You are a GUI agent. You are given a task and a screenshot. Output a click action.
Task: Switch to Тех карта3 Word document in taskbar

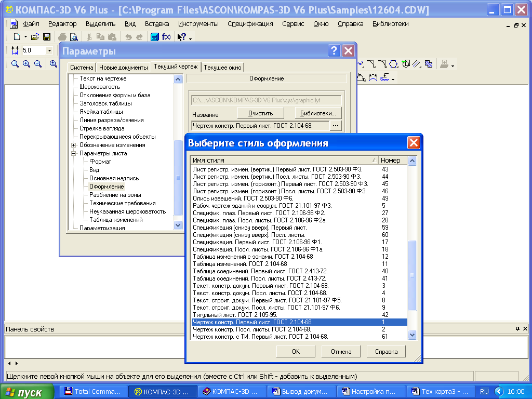440,392
